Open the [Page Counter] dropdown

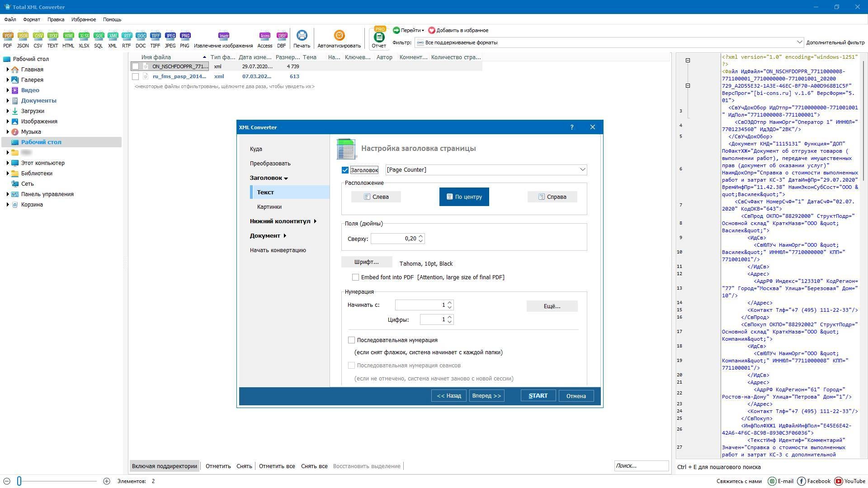point(582,169)
